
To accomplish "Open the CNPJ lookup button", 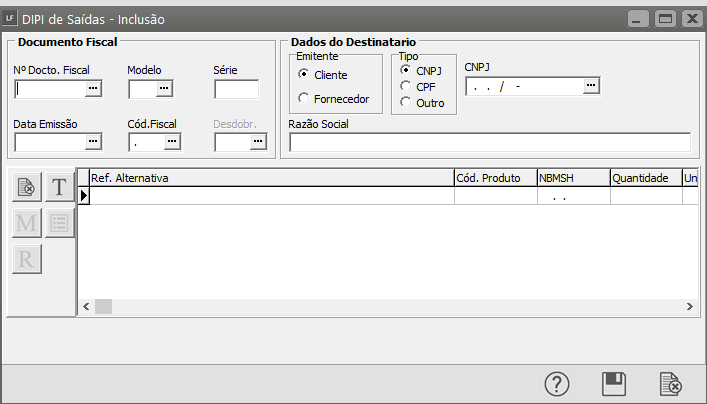I will click(x=591, y=86).
